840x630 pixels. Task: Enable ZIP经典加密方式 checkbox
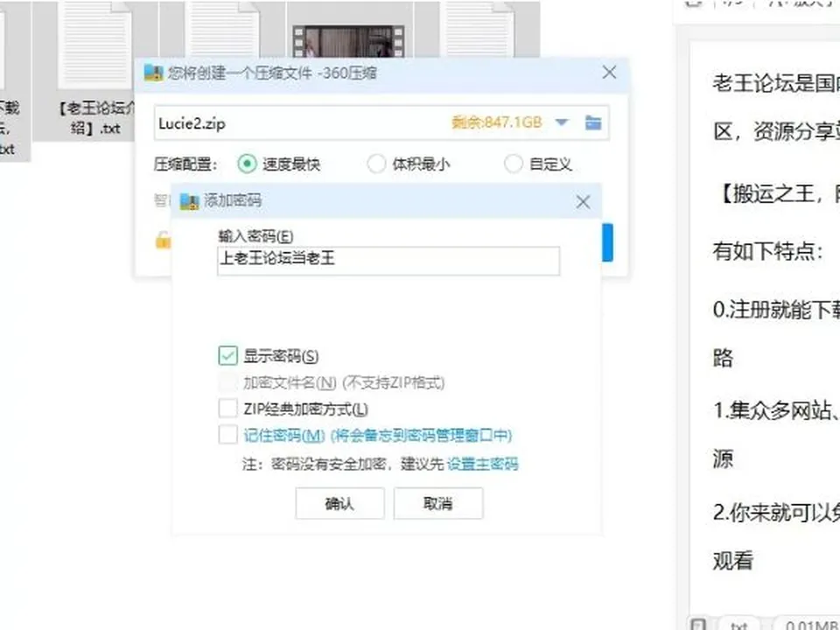(228, 409)
